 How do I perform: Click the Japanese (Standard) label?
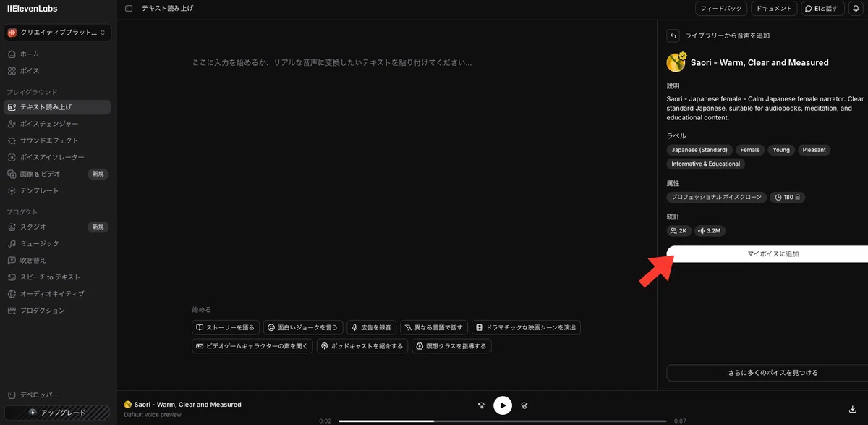tap(699, 150)
